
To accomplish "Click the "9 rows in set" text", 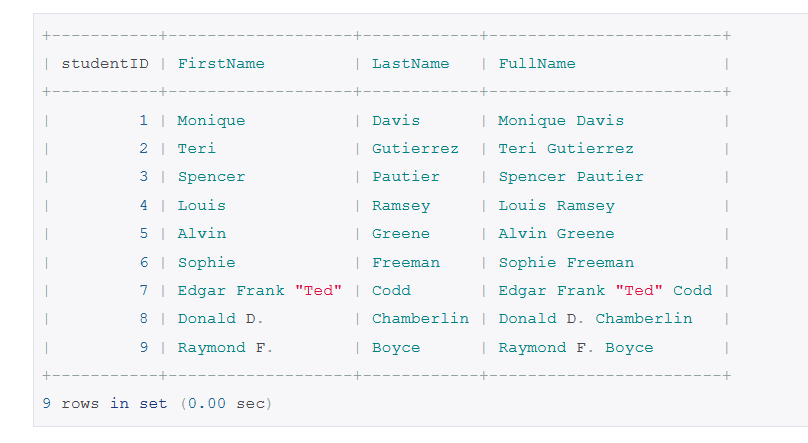I will tap(105, 403).
